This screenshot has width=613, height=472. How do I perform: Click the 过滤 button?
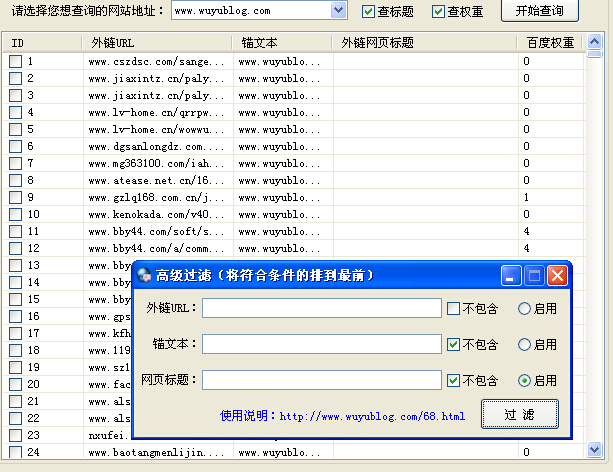click(519, 414)
